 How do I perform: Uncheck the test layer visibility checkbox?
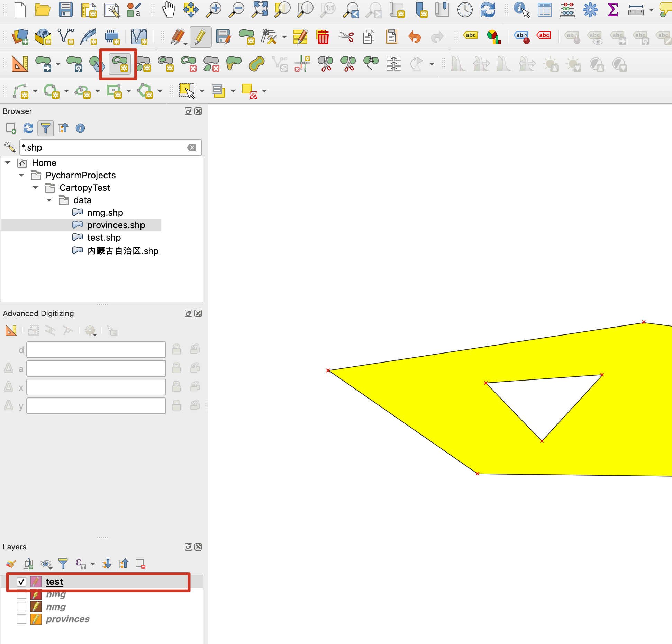[x=21, y=582]
